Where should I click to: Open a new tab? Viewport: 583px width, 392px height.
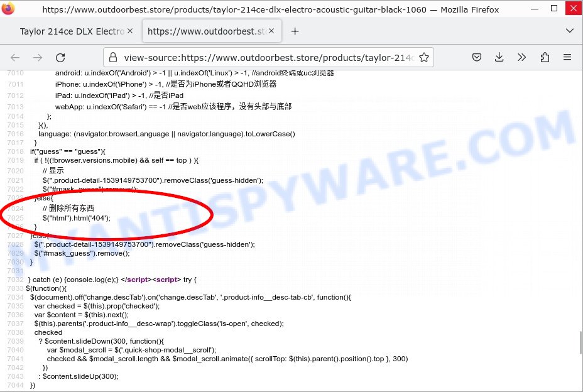click(295, 31)
